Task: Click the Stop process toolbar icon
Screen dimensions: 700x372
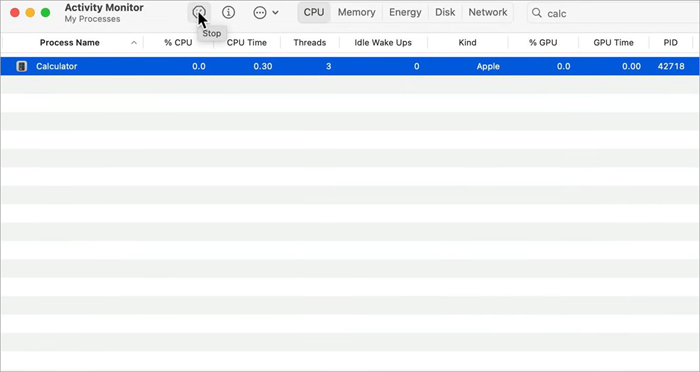Action: point(199,13)
